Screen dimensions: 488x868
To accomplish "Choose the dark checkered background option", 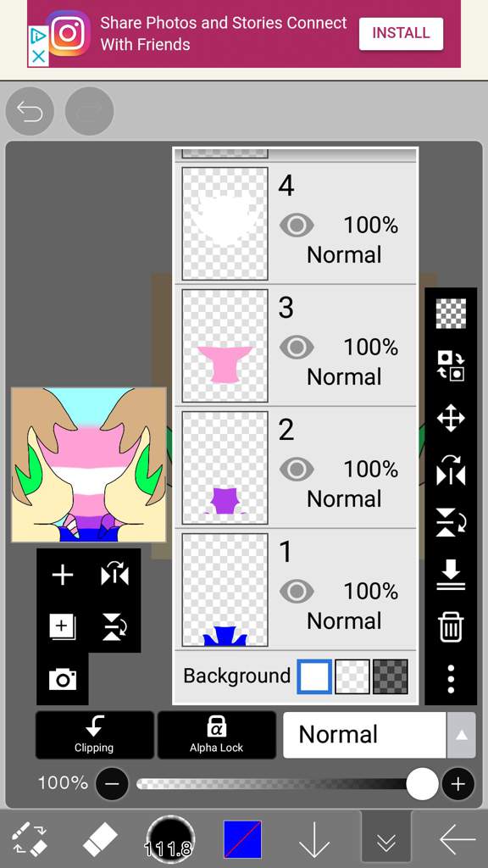I will click(x=391, y=676).
